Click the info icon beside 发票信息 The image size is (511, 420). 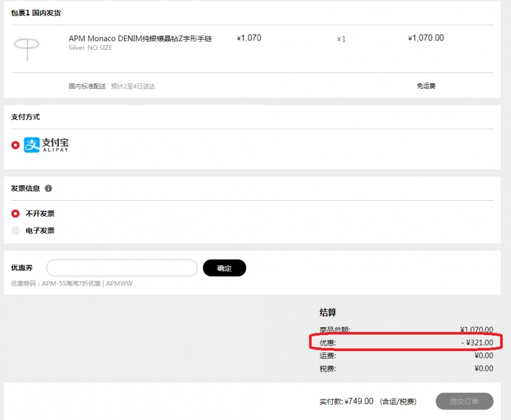click(x=49, y=188)
